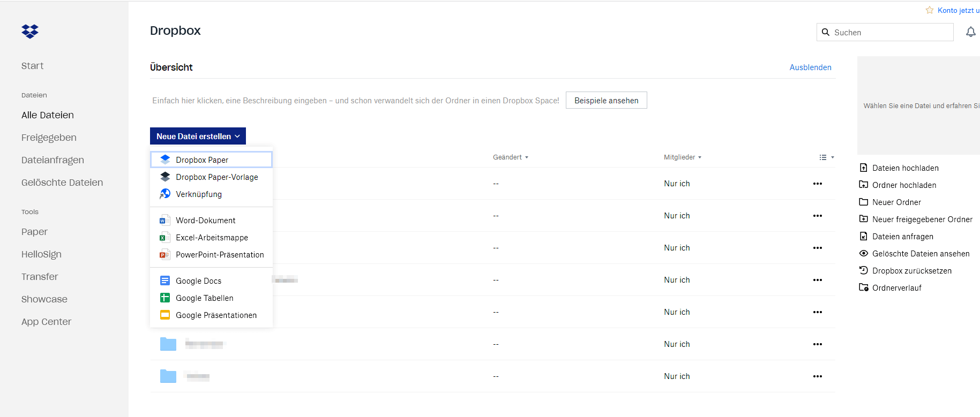The image size is (980, 417).
Task: Open Paper in the Tools section
Action: (x=34, y=231)
